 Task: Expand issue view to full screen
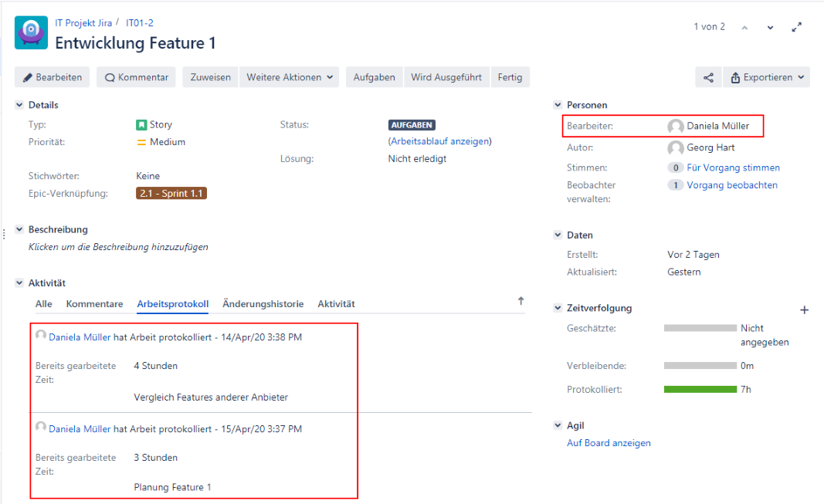(x=797, y=28)
